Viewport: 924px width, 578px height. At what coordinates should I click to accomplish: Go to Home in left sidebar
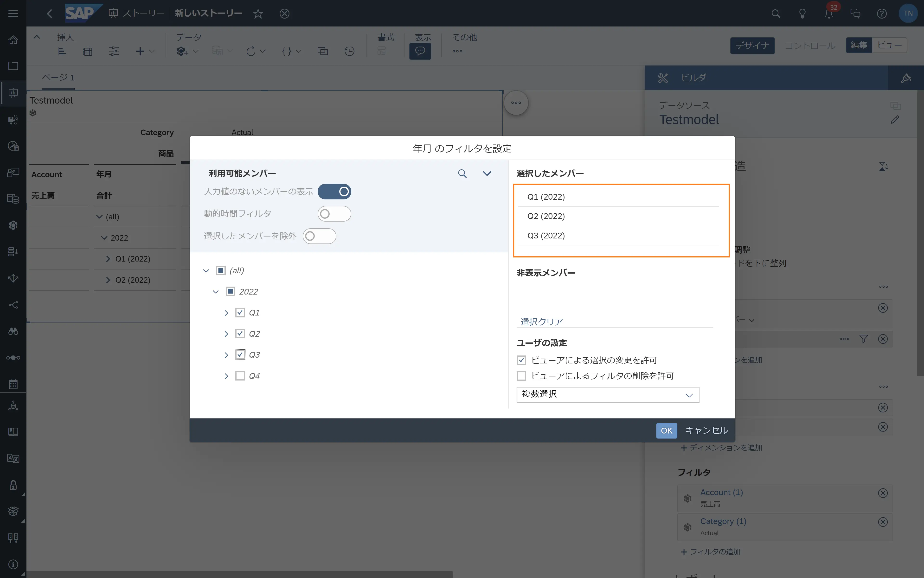click(13, 40)
